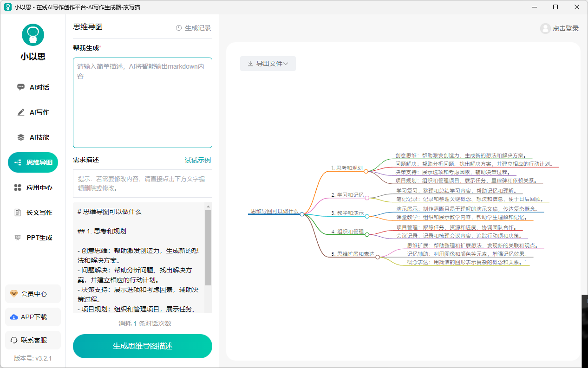Click the 消耗 1 条对话次数 notice
588x368 pixels.
pos(145,323)
